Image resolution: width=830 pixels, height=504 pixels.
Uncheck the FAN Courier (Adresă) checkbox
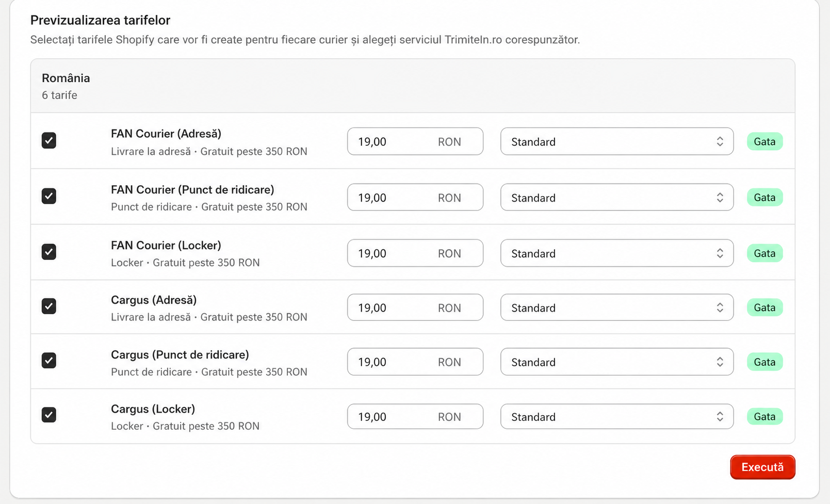49,140
